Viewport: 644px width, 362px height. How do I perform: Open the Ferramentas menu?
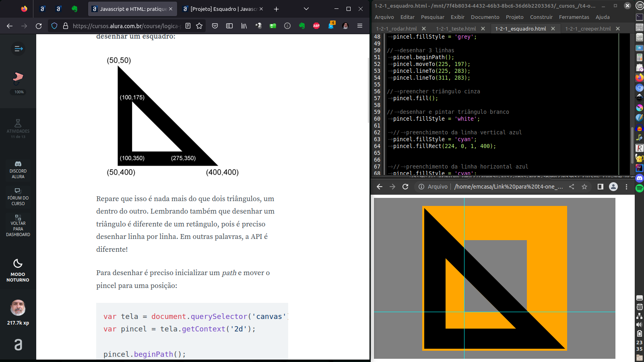[x=574, y=17]
